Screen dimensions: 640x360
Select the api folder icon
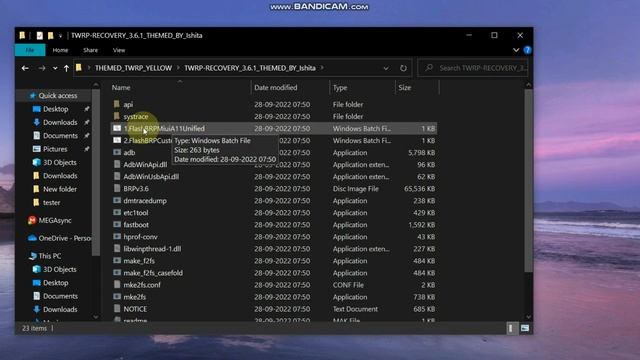tap(117, 104)
